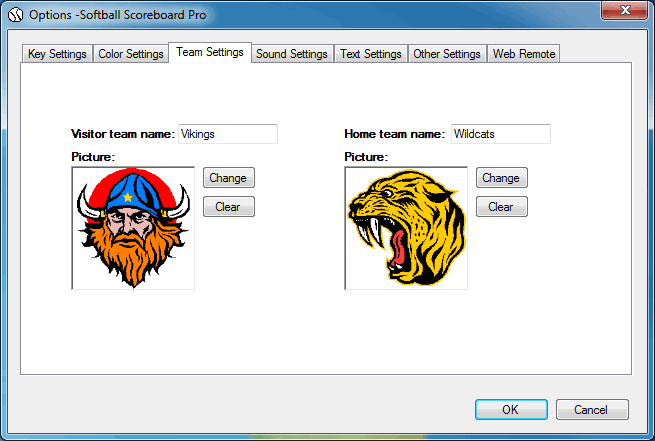Go to the Sound Settings tab
The image size is (655, 441).
coord(291,54)
